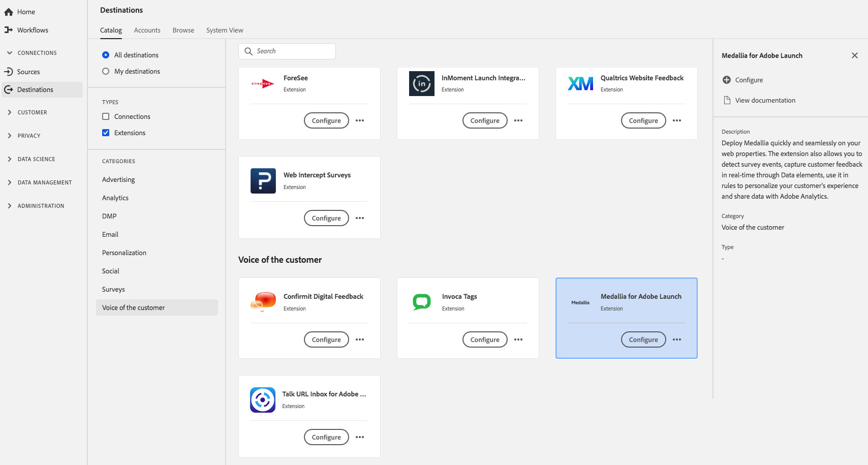Configure the Qualtrics Website Feedback extension
This screenshot has width=868, height=465.
click(643, 120)
